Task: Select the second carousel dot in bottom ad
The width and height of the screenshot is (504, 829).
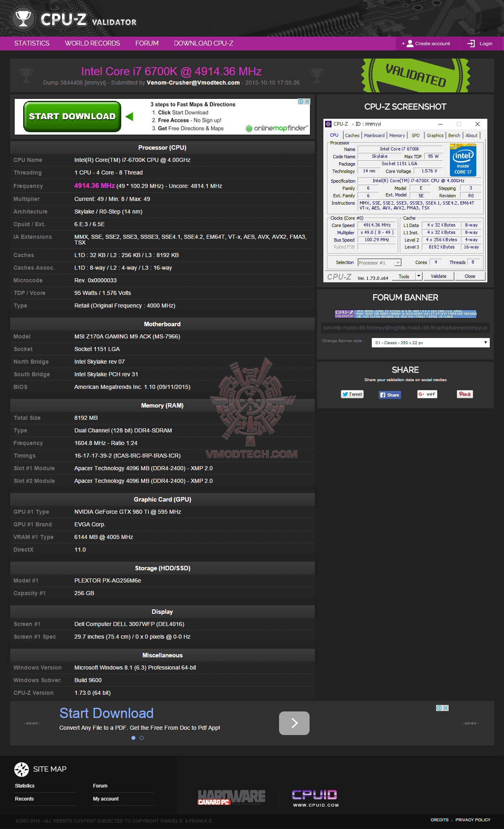Action: click(142, 738)
